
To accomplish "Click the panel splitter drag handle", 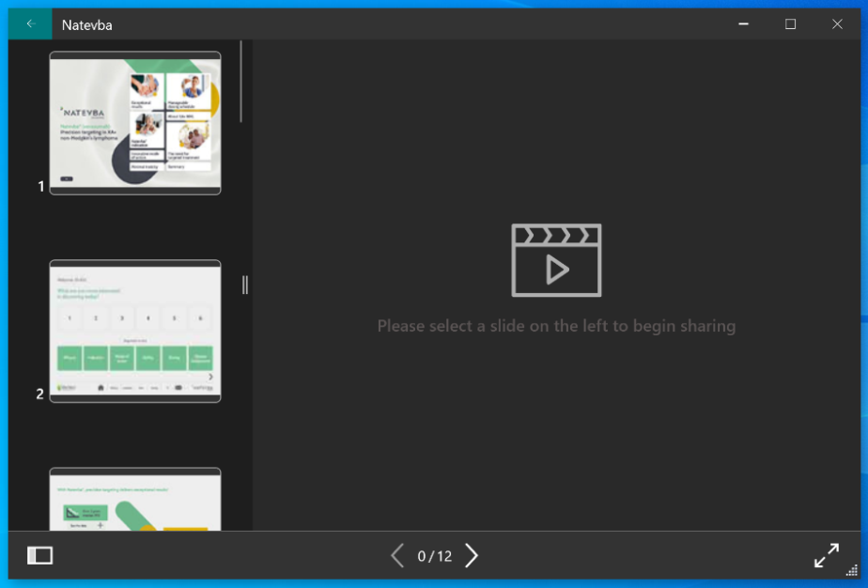I will [245, 285].
